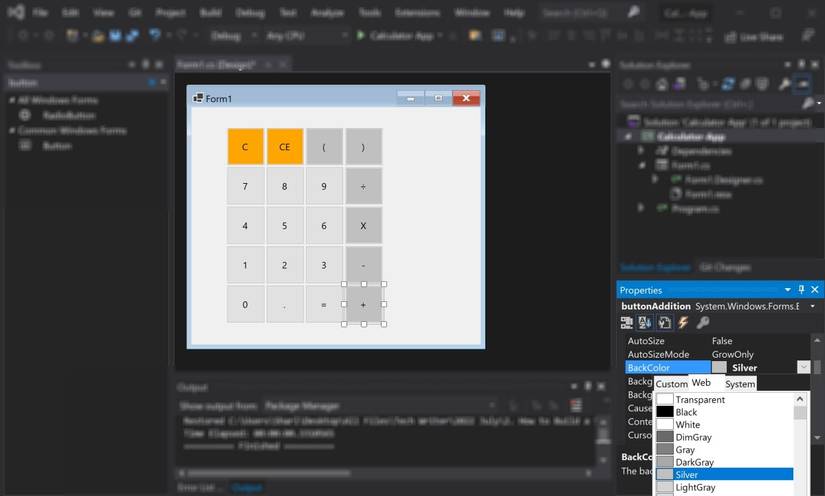The height and width of the screenshot is (496, 825).
Task: Click Search Solution Explorer field
Action: click(709, 104)
